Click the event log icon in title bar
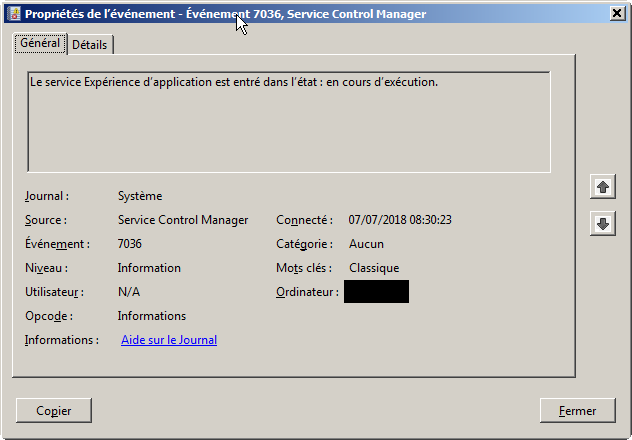This screenshot has height=440, width=632. (x=15, y=14)
